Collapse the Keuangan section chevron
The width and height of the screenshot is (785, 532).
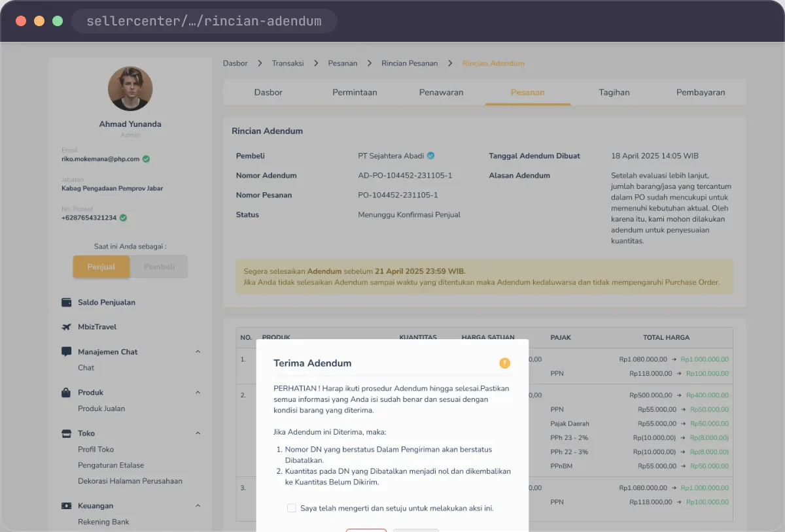pyautogui.click(x=198, y=506)
